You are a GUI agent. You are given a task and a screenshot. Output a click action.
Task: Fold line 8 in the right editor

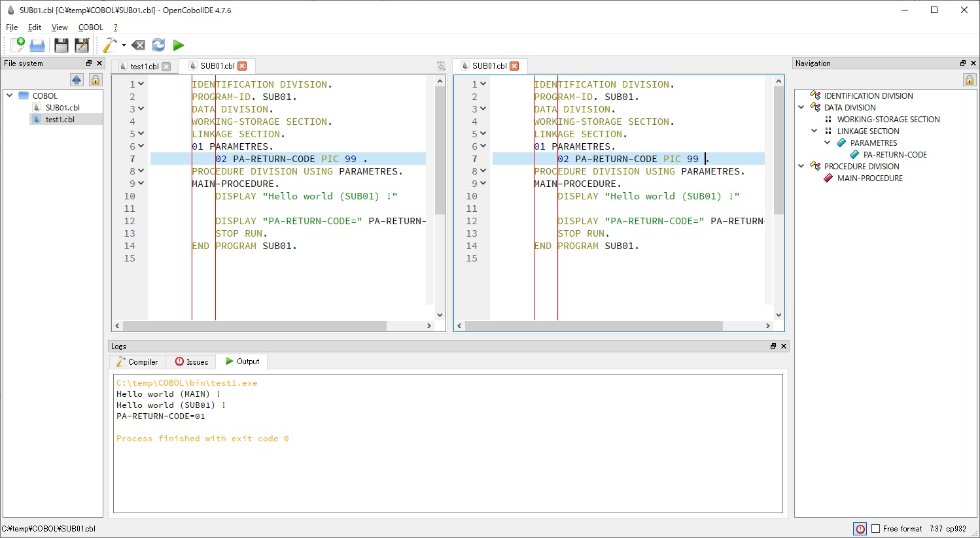483,171
